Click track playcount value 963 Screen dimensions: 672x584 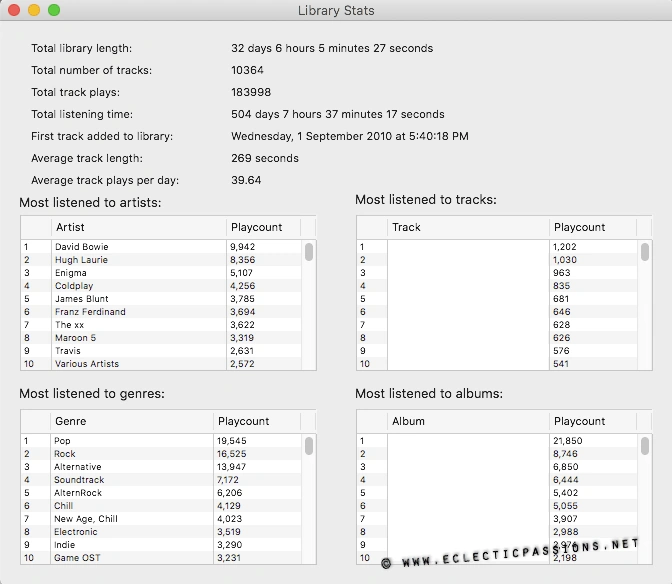(x=561, y=273)
